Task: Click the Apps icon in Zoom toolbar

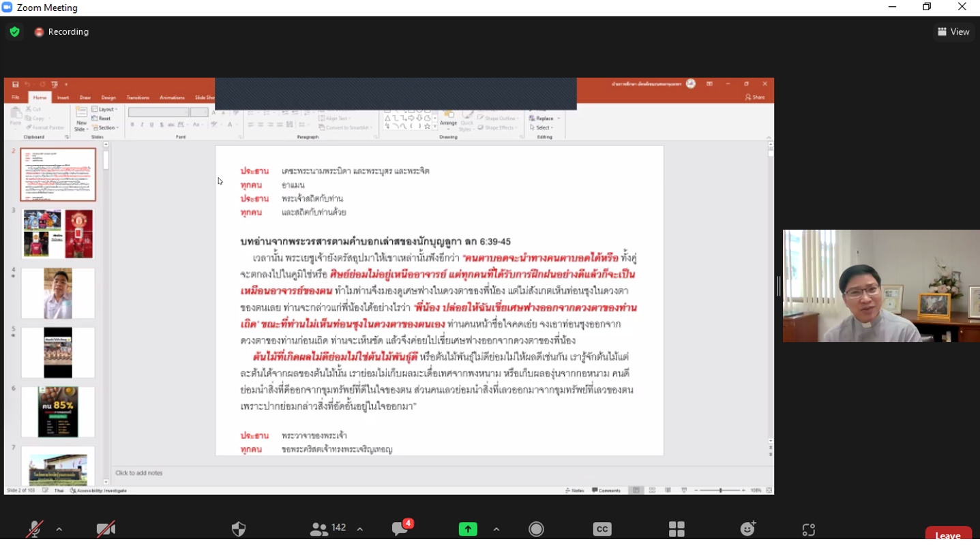Action: click(x=809, y=530)
